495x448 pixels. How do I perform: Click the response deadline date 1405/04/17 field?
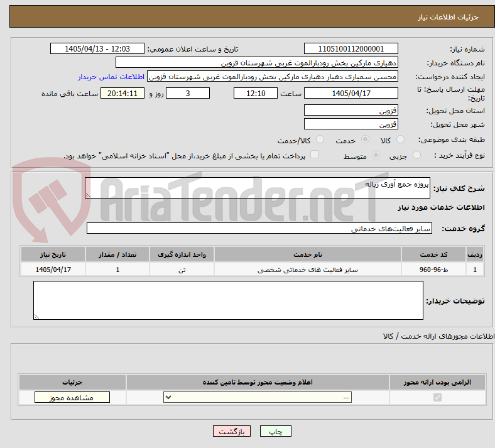(x=351, y=93)
